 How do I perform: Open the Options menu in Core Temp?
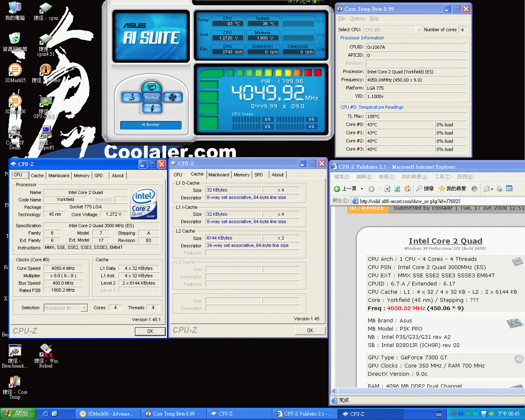(358, 18)
